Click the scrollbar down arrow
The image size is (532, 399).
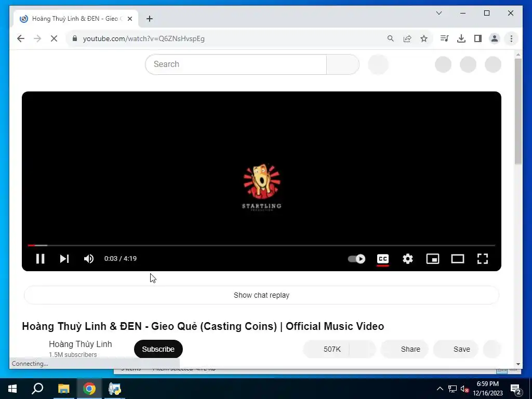(518, 364)
